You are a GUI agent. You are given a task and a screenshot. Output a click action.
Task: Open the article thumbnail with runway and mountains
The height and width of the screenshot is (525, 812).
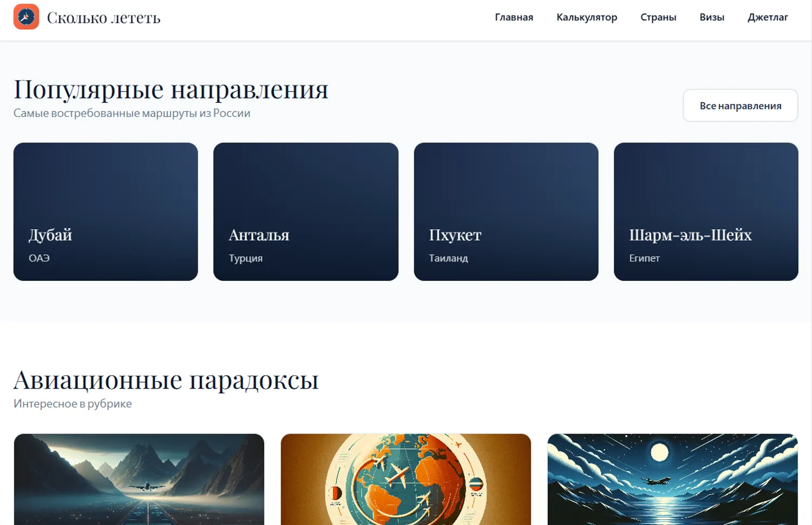coord(139,480)
